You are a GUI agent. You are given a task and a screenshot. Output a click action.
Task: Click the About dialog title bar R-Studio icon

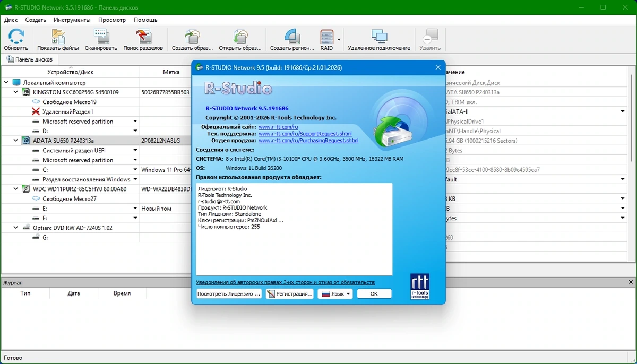(200, 67)
